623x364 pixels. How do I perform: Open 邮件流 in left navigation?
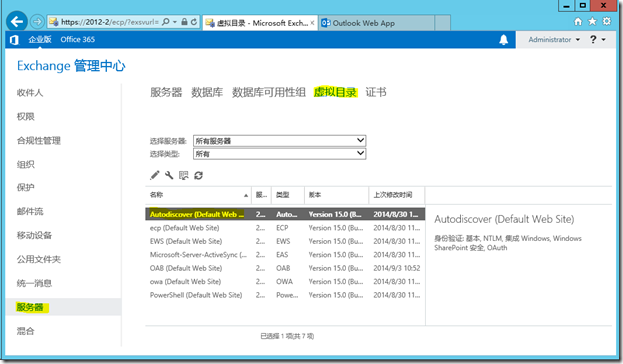click(x=30, y=211)
